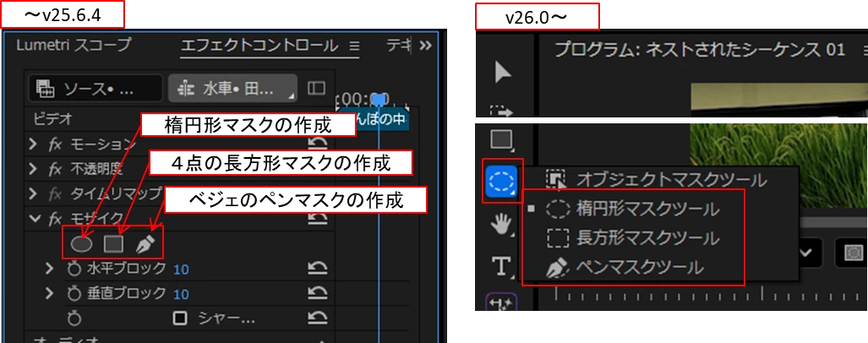Open the chevron dropdown below the program monitor
This screenshot has width=868, height=343.
[x=806, y=253]
